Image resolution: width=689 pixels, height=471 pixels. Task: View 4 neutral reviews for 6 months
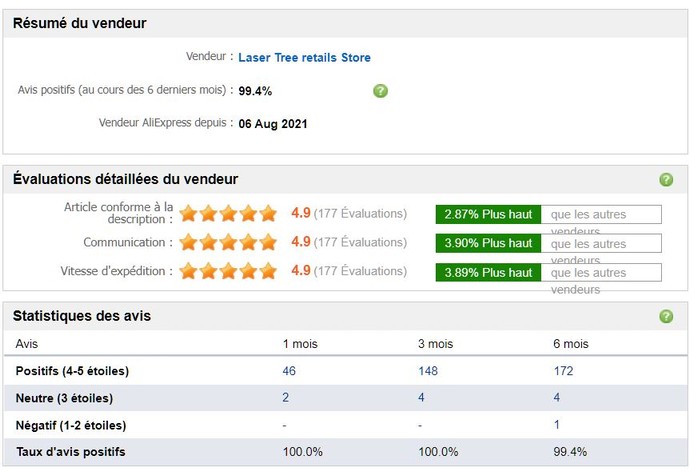coord(556,398)
